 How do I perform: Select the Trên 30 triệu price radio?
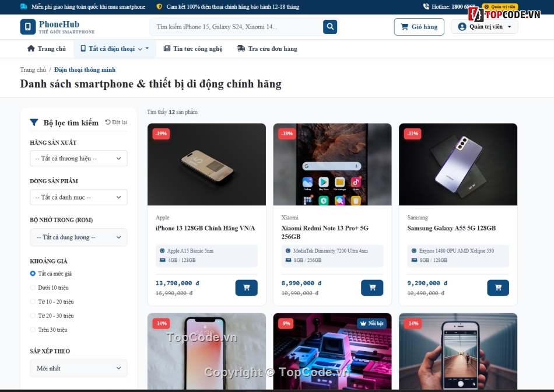pyautogui.click(x=33, y=330)
